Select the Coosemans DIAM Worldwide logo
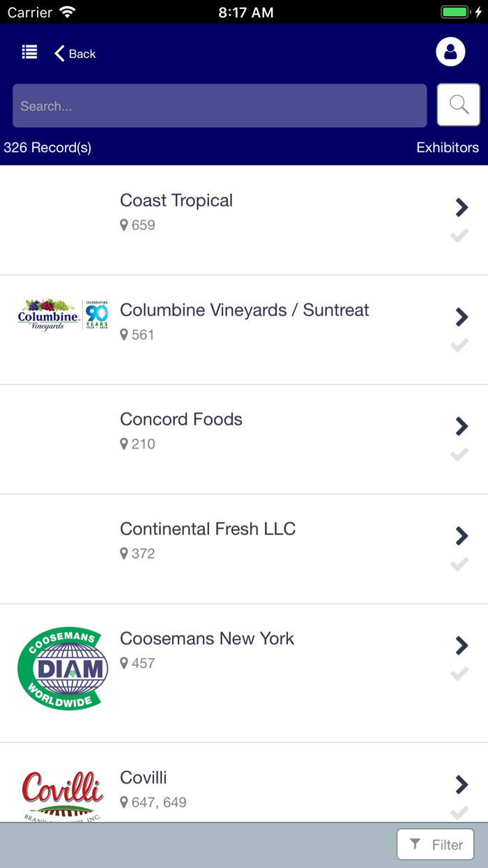Viewport: 488px width, 868px height. (62, 668)
